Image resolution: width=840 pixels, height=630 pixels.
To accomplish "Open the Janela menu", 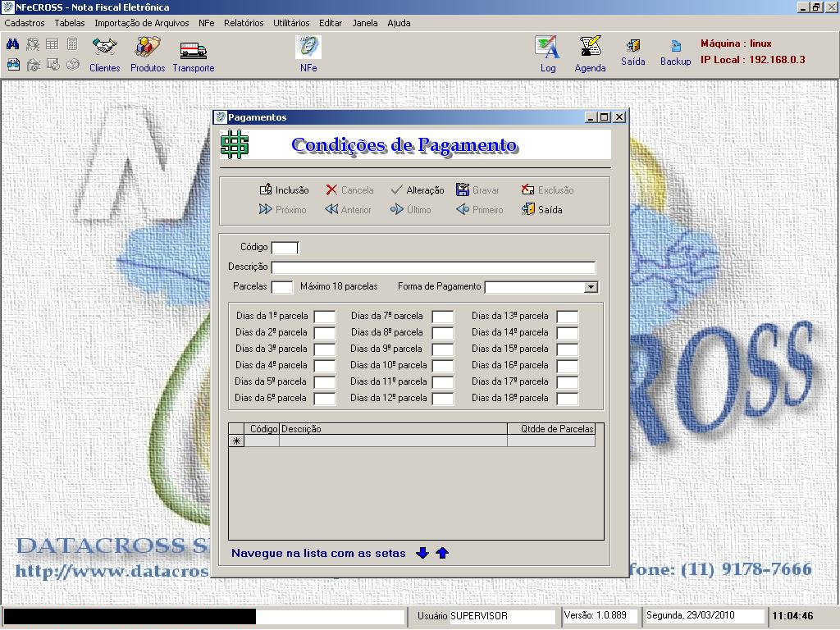I will click(365, 23).
